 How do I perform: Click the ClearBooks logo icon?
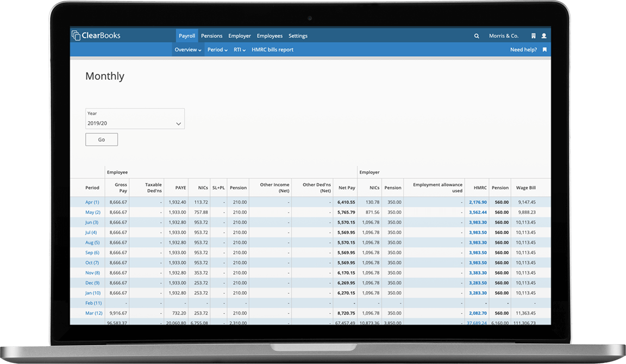pyautogui.click(x=76, y=36)
